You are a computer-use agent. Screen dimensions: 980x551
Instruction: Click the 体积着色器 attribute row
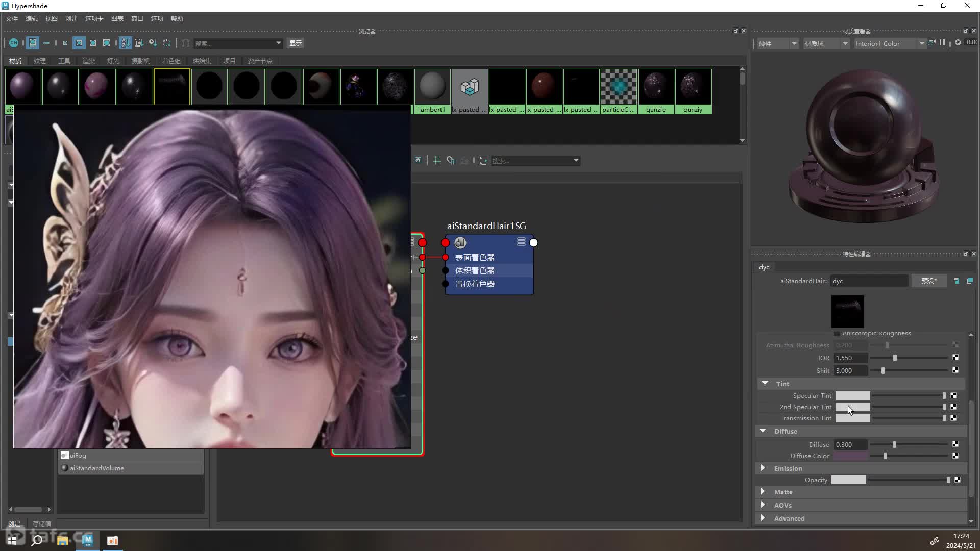pyautogui.click(x=489, y=270)
